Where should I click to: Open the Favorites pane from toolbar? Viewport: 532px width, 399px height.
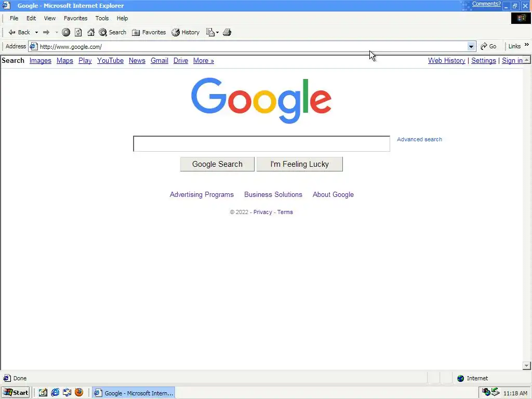point(149,32)
